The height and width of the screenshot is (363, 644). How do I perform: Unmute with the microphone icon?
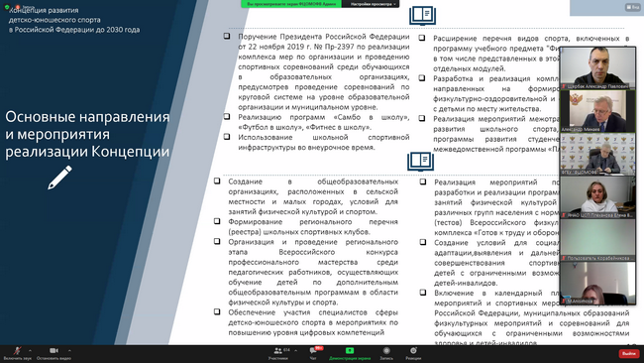tap(17, 351)
